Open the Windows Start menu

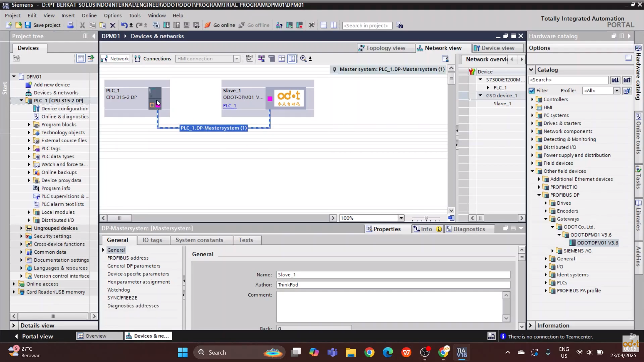click(183, 353)
